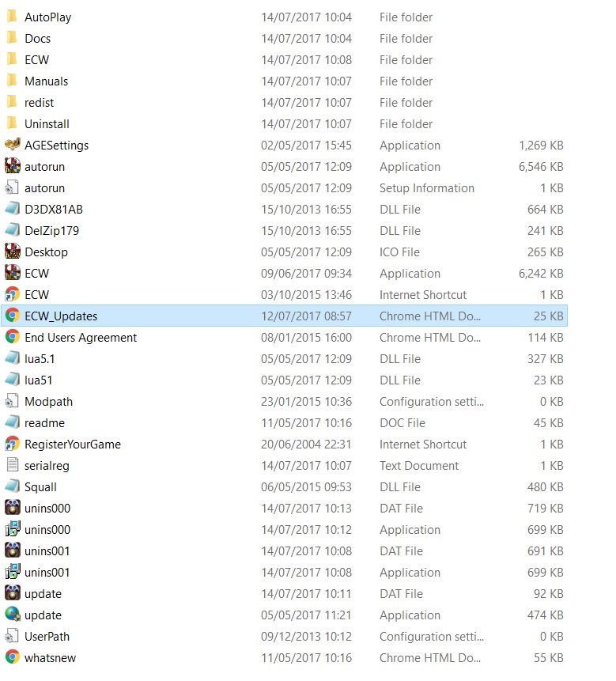Click the 1,269 KB size value
This screenshot has width=616, height=681.
[541, 146]
